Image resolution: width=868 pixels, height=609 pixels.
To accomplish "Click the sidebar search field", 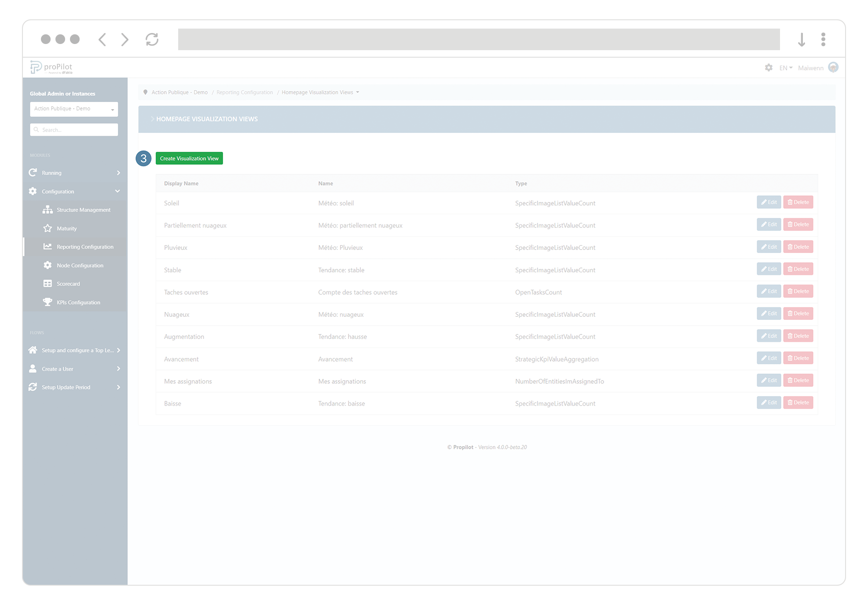I will click(x=73, y=129).
